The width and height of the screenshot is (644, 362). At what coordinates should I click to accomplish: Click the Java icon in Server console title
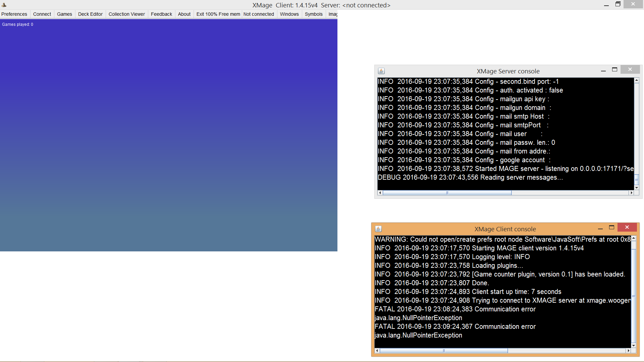click(381, 71)
